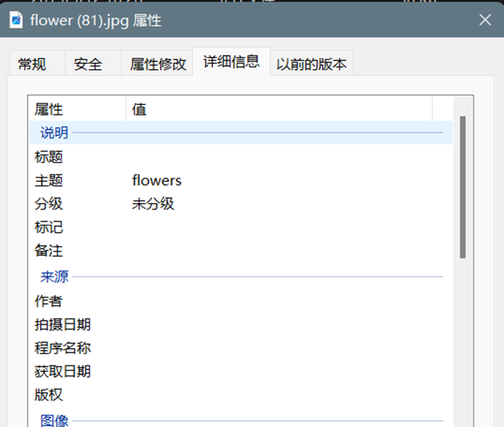Click the 图像 group header
This screenshot has height=427, width=504.
(x=54, y=420)
